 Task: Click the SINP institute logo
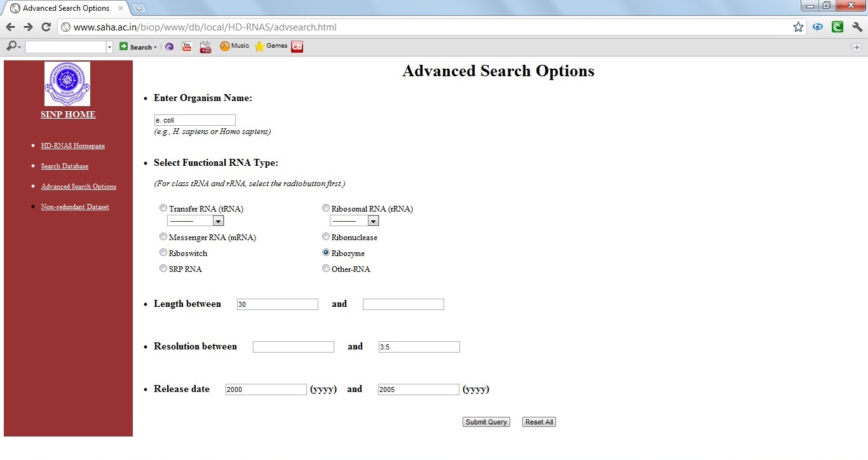67,84
